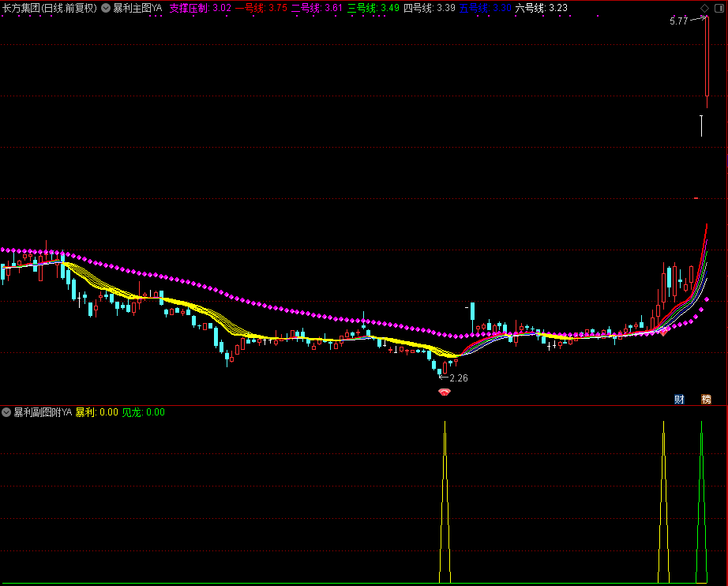Open the orange 榜 ranking icon
This screenshot has width=728, height=586.
706,400
